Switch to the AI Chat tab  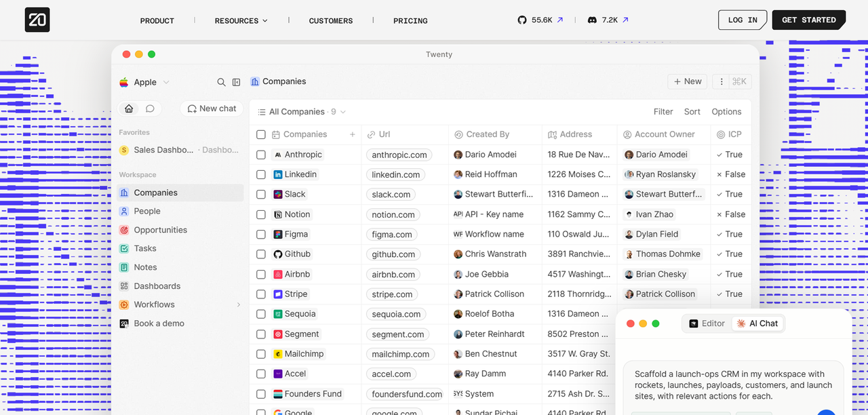click(757, 323)
